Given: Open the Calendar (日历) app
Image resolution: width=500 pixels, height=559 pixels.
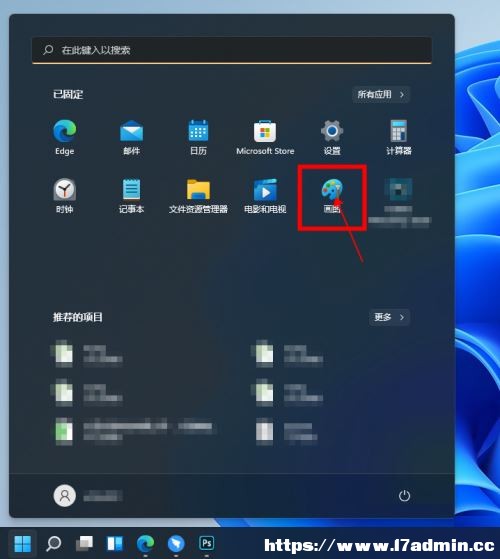Looking at the screenshot, I should point(198,137).
